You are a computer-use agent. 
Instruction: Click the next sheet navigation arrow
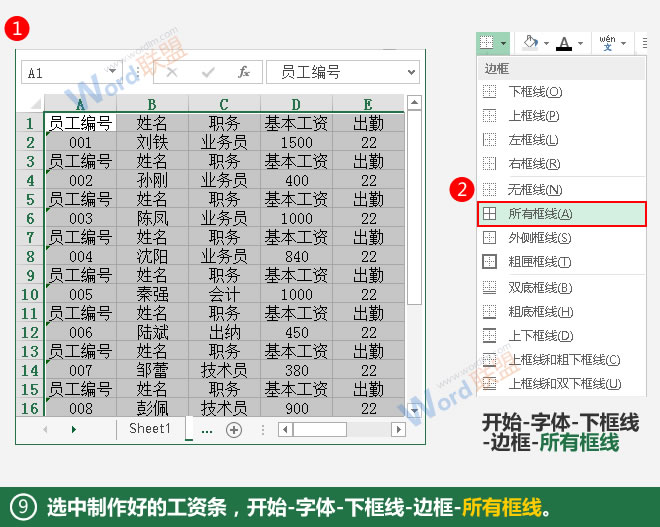74,429
